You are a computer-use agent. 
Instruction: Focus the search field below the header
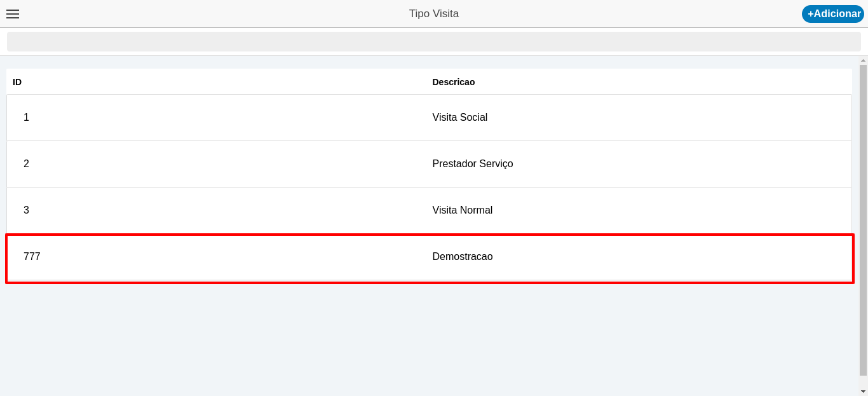(x=433, y=42)
